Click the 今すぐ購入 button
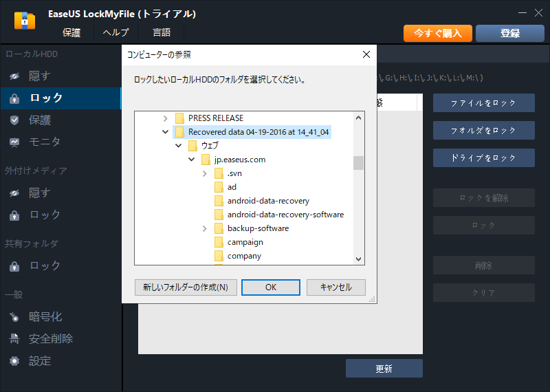This screenshot has width=550, height=392. pyautogui.click(x=437, y=33)
